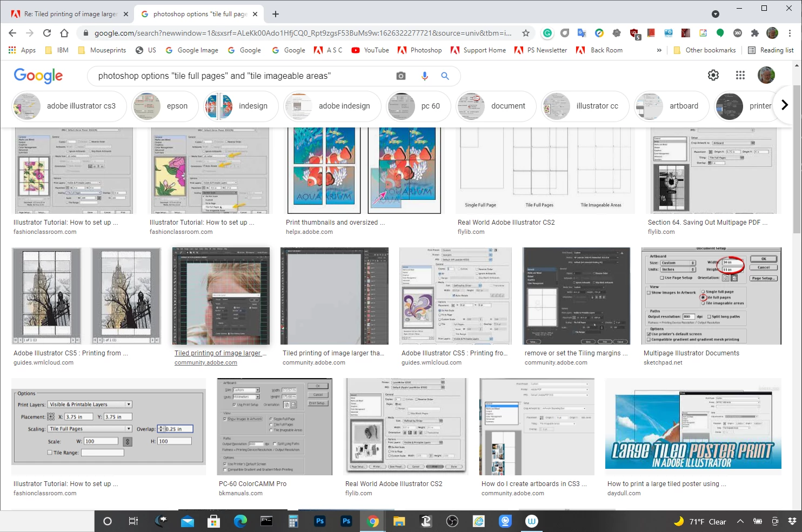Filter results by the 'indesign' chip
Screen dimensions: 802x532
[x=240, y=106]
